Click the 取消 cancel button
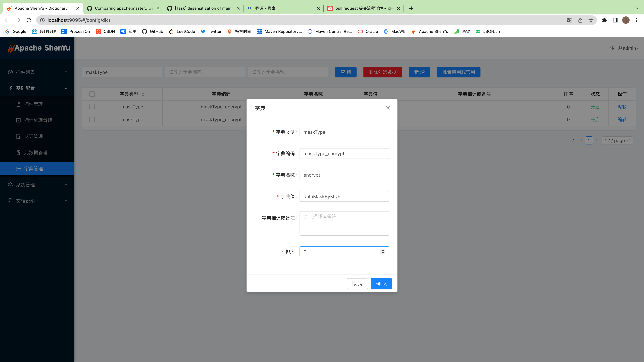 [x=357, y=284]
